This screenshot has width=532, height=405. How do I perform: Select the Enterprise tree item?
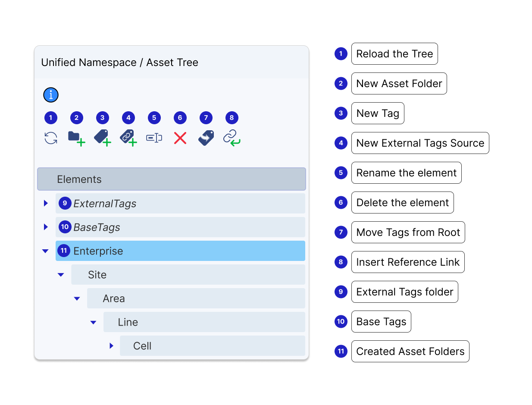pyautogui.click(x=181, y=251)
